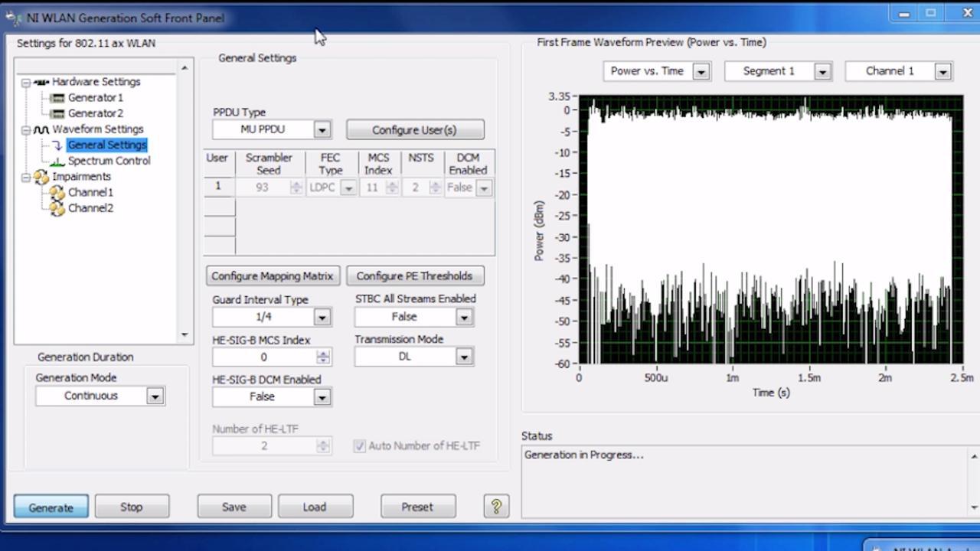Click the Number of HE-LTF stepper
This screenshot has width=980, height=551.
click(x=323, y=445)
